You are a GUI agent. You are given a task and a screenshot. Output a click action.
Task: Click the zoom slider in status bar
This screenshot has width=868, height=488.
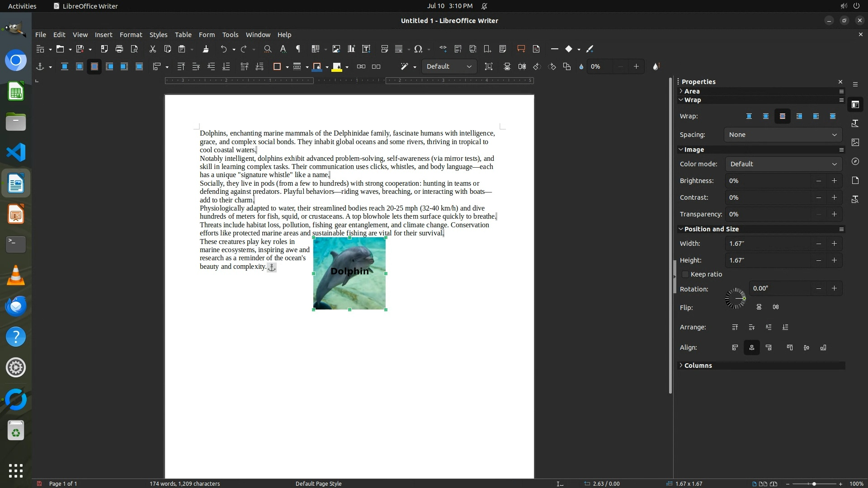(814, 484)
